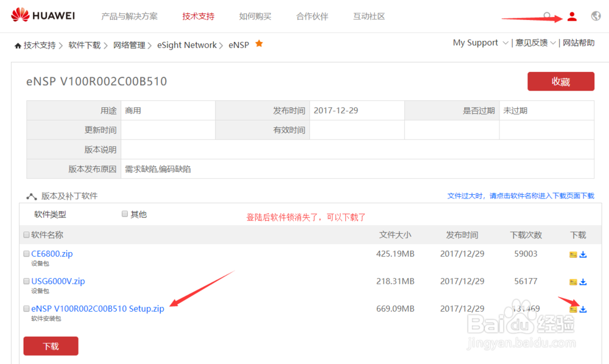
Task: Go to eSight Network in the breadcrumb
Action: click(187, 46)
